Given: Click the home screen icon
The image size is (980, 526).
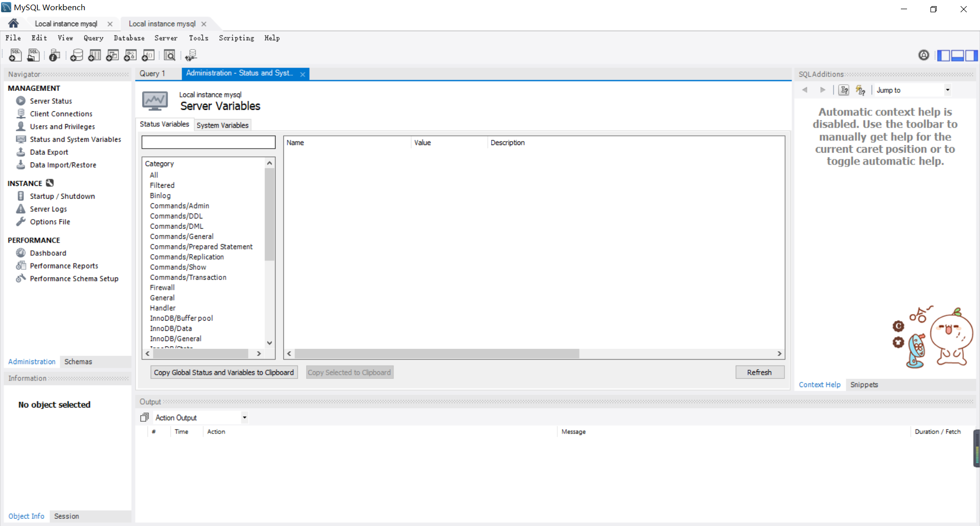Looking at the screenshot, I should click(13, 23).
